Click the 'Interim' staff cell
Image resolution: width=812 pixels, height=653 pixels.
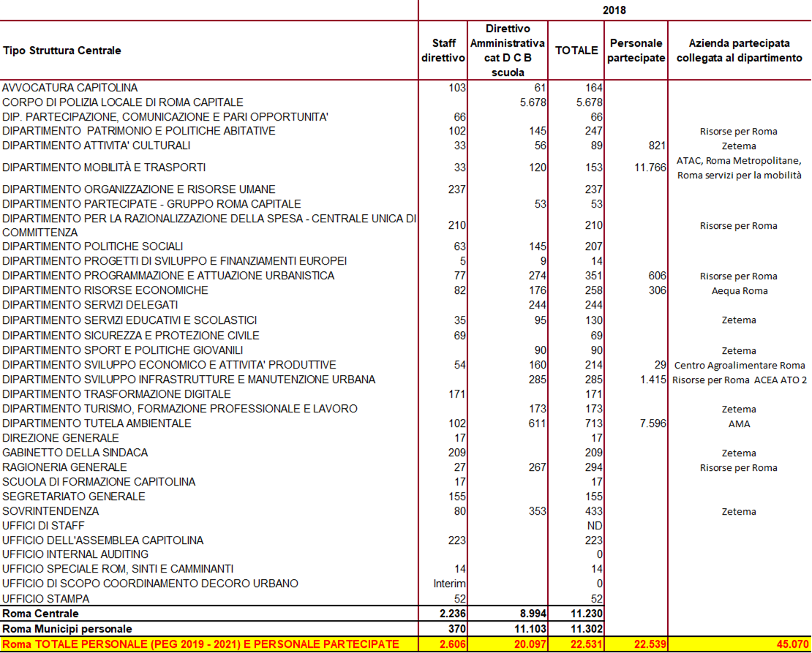[x=449, y=583]
